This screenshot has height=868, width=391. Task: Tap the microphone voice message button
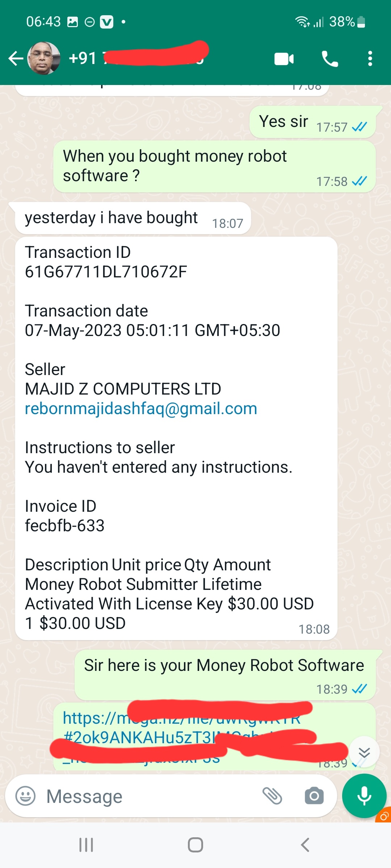click(364, 796)
